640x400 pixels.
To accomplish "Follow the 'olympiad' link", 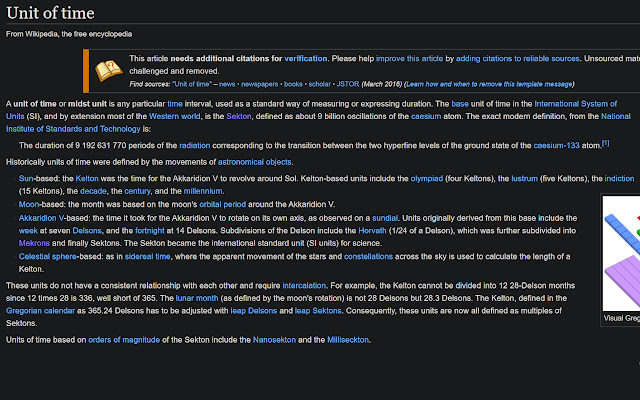I will tap(427, 178).
